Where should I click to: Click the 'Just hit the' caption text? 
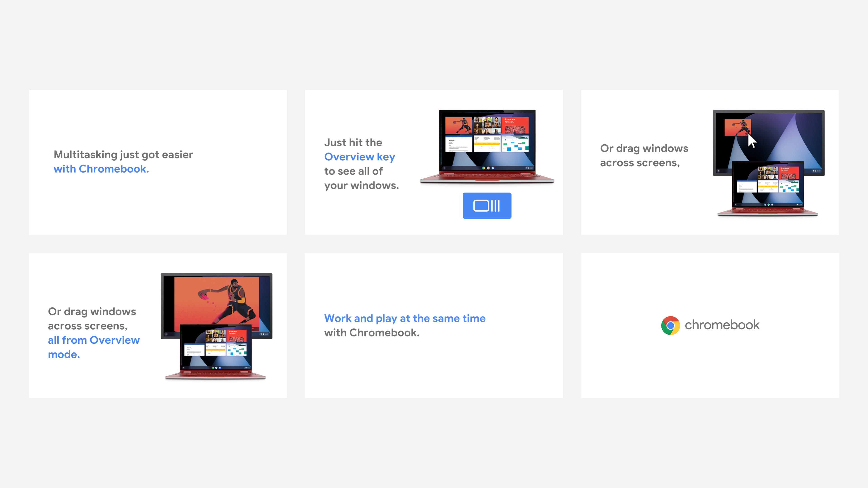tap(353, 143)
